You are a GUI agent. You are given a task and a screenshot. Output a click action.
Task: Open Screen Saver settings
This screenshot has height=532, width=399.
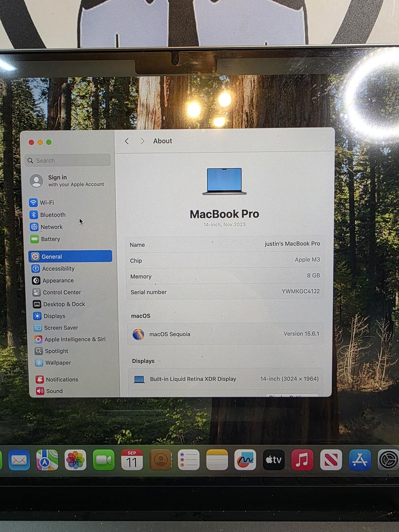point(56,328)
